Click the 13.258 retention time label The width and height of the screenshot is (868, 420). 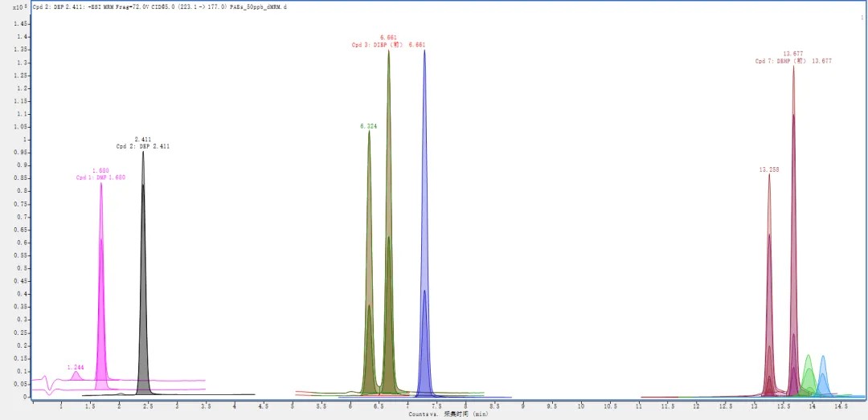coord(769,169)
